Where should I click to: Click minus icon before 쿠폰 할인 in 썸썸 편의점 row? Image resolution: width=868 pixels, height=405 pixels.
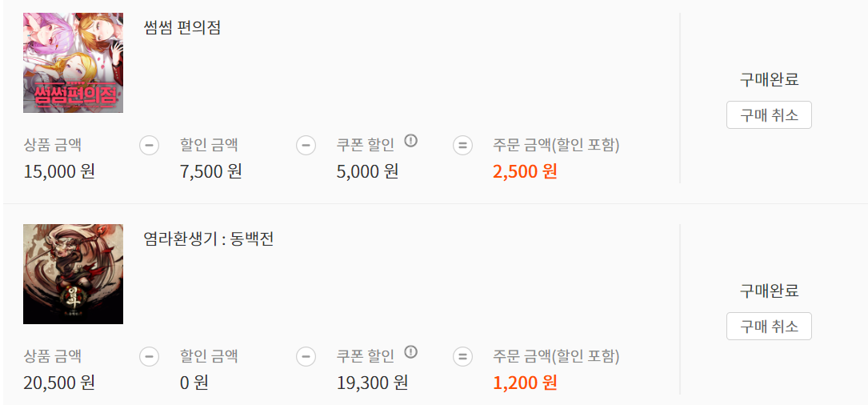306,146
